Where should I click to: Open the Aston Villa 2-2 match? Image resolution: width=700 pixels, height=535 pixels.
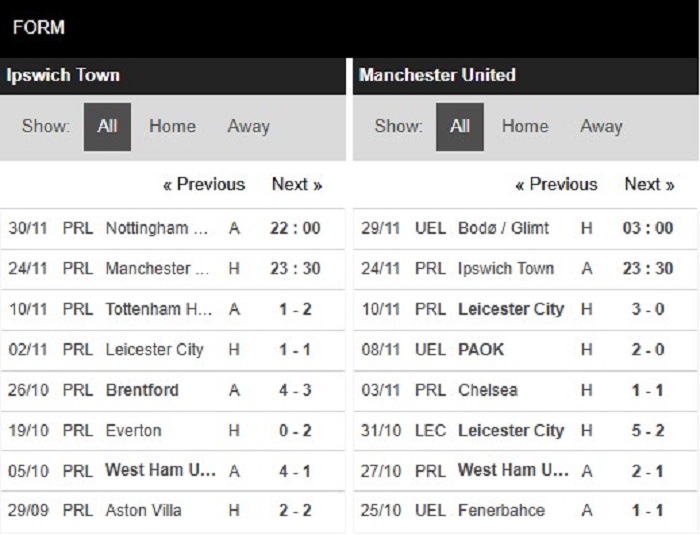coord(172,510)
